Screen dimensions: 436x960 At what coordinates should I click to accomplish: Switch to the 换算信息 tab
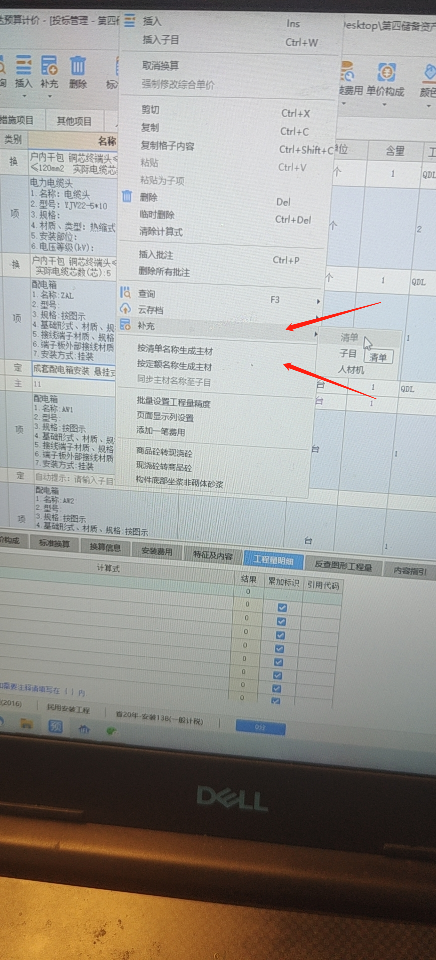(105, 547)
